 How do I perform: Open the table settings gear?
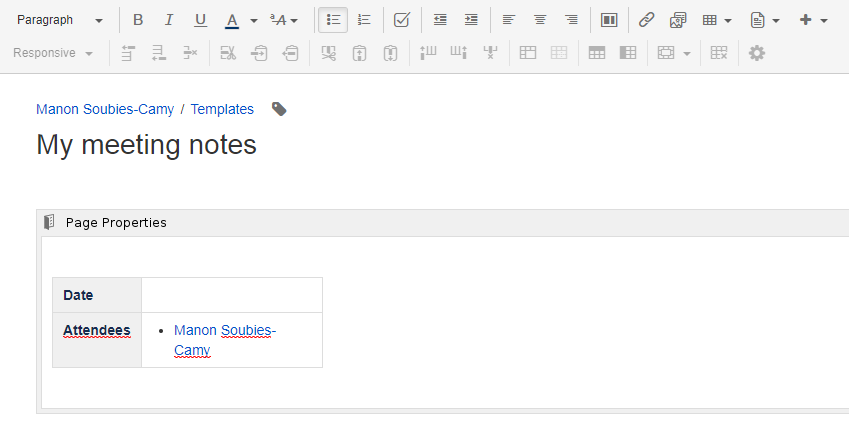coord(757,53)
